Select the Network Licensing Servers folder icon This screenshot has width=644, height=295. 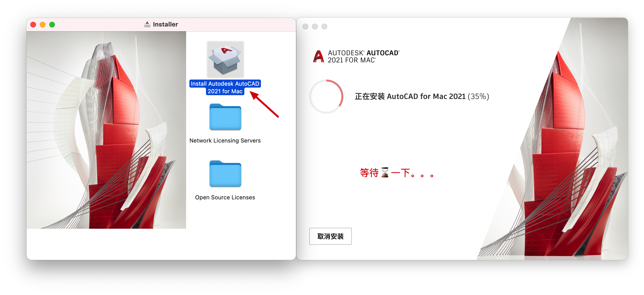pyautogui.click(x=225, y=117)
